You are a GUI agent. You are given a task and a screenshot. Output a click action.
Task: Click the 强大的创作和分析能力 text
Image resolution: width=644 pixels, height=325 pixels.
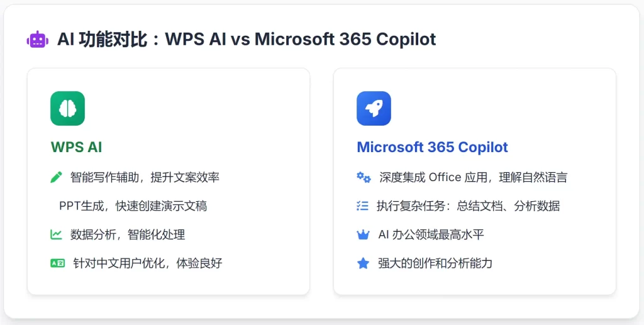pos(435,263)
